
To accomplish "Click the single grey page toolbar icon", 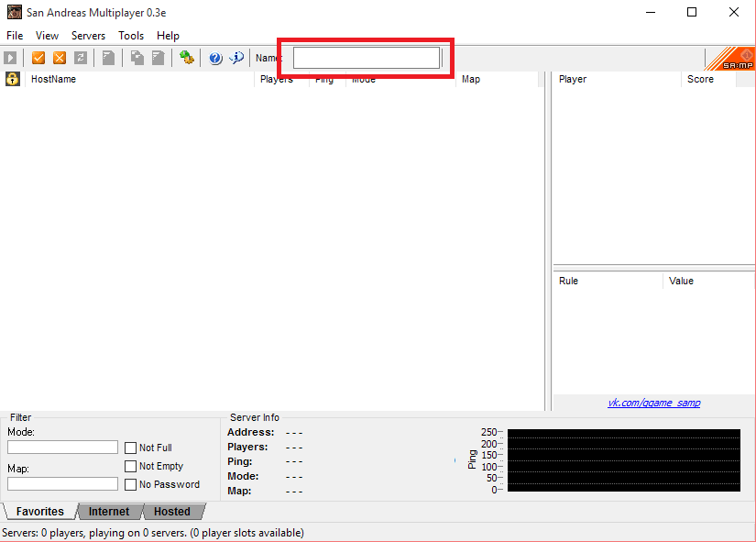I will point(108,58).
